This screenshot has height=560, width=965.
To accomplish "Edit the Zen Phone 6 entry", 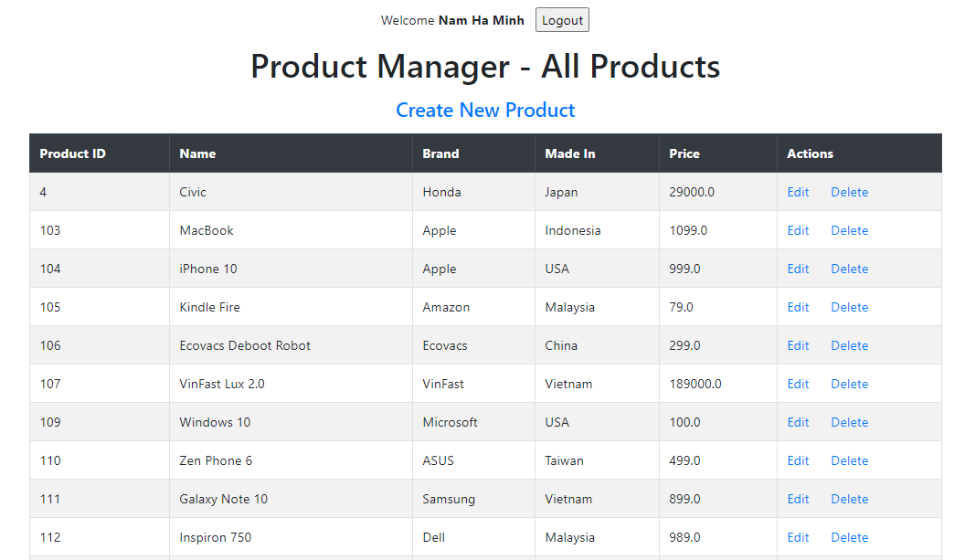I will 798,460.
